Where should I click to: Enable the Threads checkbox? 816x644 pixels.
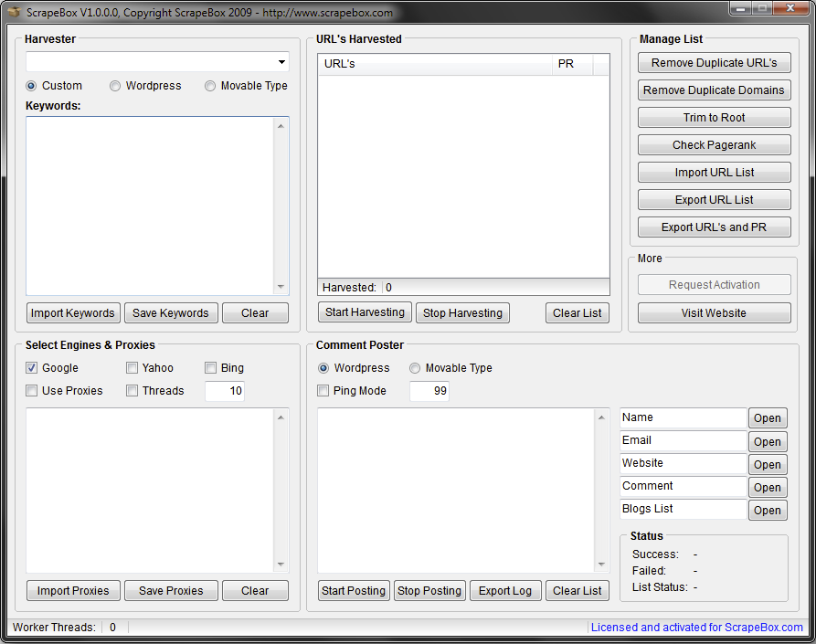pos(132,391)
